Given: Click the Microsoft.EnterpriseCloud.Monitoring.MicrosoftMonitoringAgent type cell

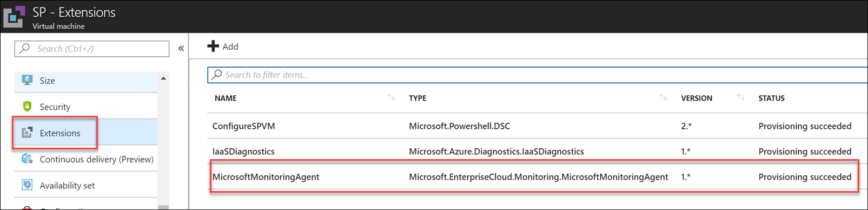Looking at the screenshot, I should [539, 176].
